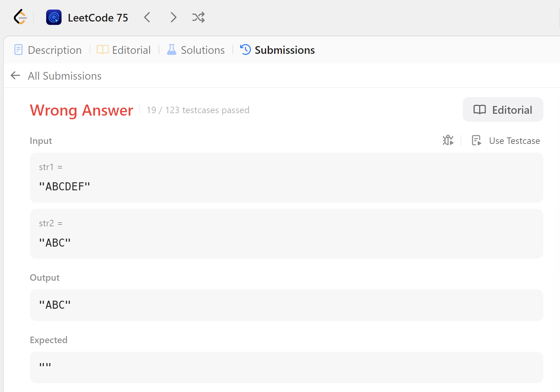Click the back arrow beside All Submissions

click(x=15, y=75)
